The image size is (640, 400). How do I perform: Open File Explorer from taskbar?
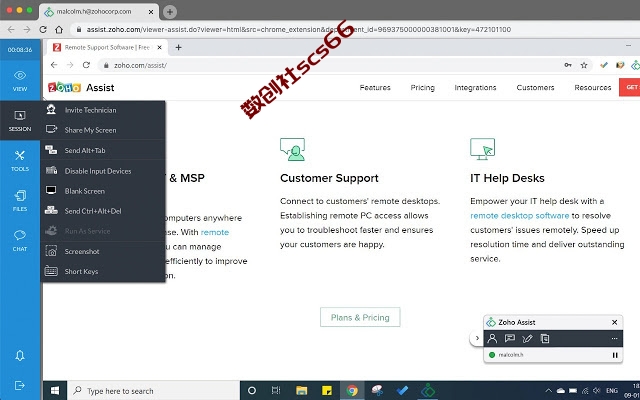coord(302,391)
